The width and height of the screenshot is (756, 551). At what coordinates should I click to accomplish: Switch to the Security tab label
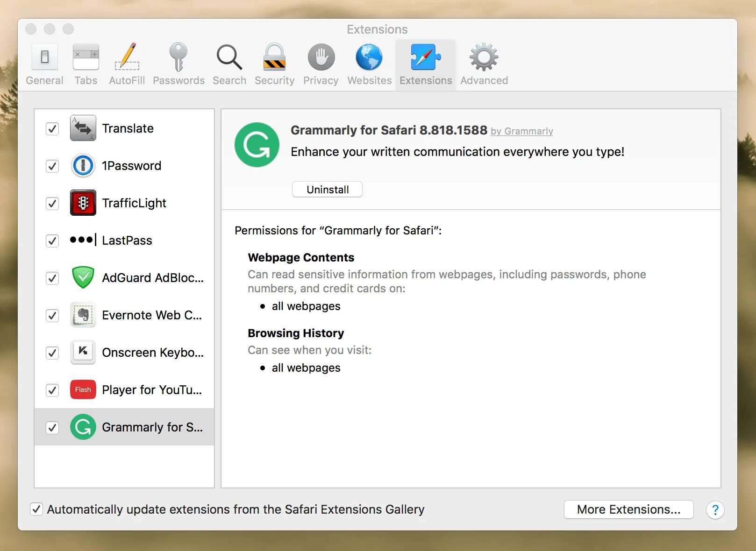click(x=275, y=80)
